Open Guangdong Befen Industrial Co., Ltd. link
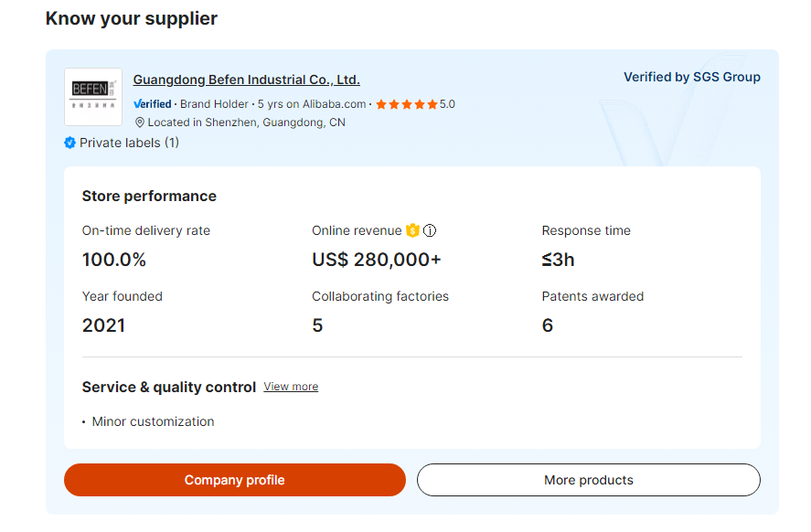Image resolution: width=811 pixels, height=532 pixels. tap(246, 80)
